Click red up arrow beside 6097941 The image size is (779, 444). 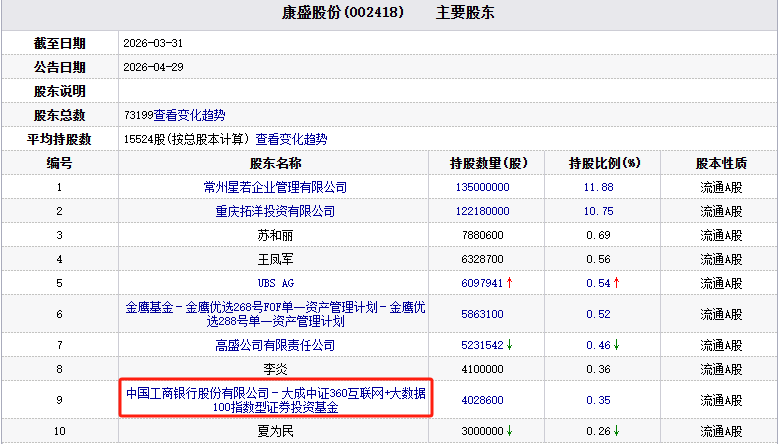click(509, 283)
